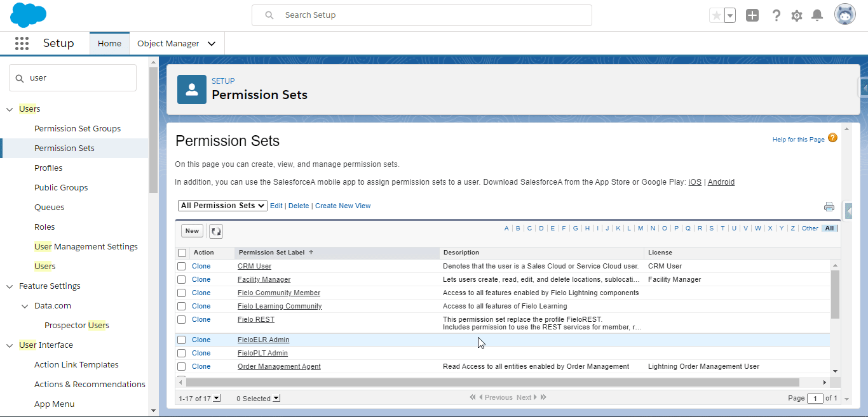This screenshot has width=868, height=417.
Task: Click the Quick Find box containing user
Action: tap(72, 78)
